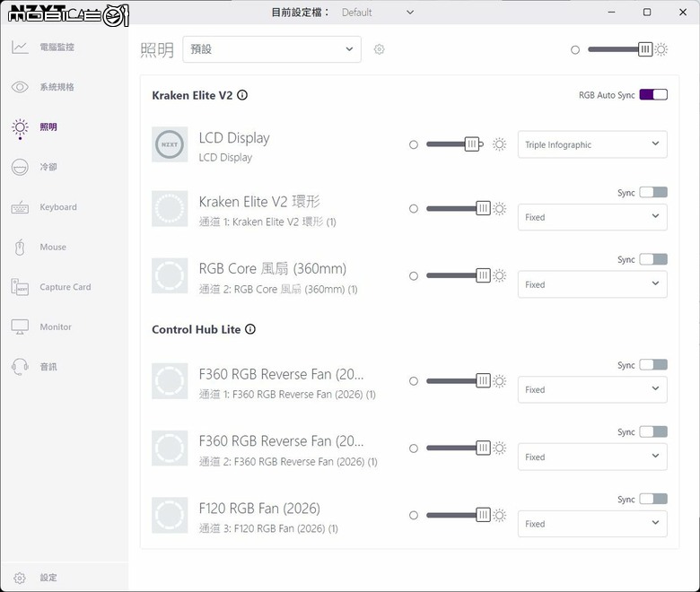This screenshot has width=700, height=592.
Task: Open the Capture Card page
Action: [x=66, y=287]
